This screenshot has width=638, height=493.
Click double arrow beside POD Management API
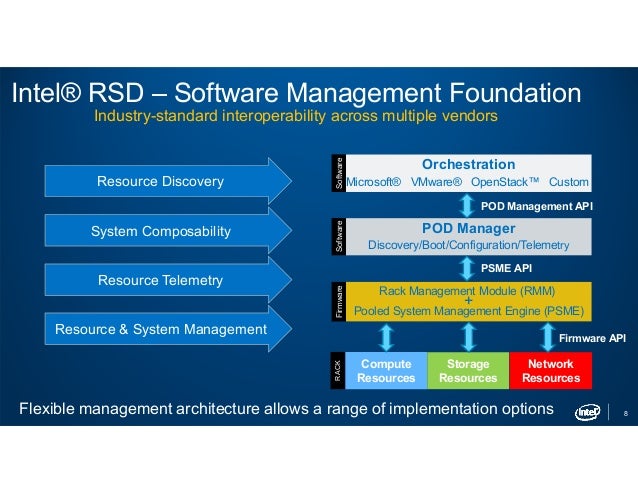467,205
